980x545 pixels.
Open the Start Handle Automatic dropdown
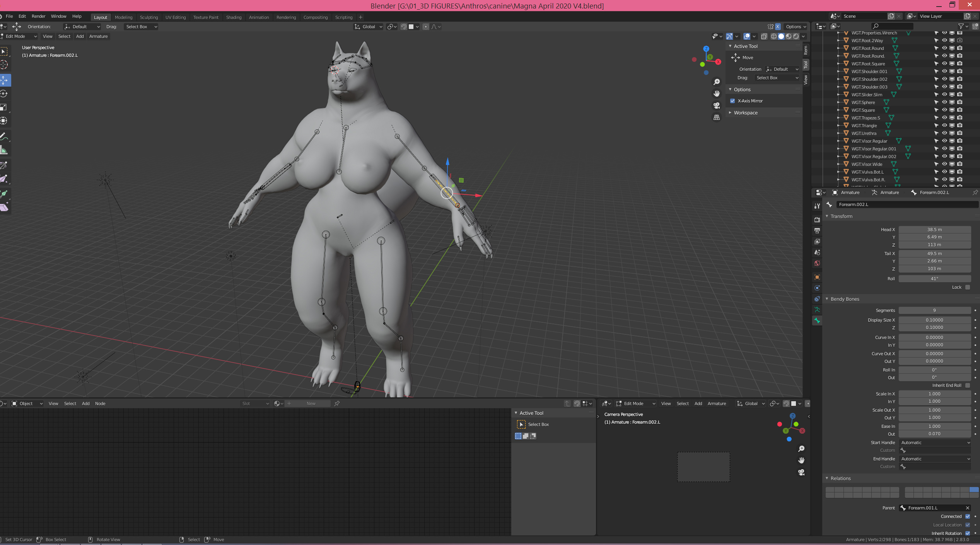click(934, 443)
